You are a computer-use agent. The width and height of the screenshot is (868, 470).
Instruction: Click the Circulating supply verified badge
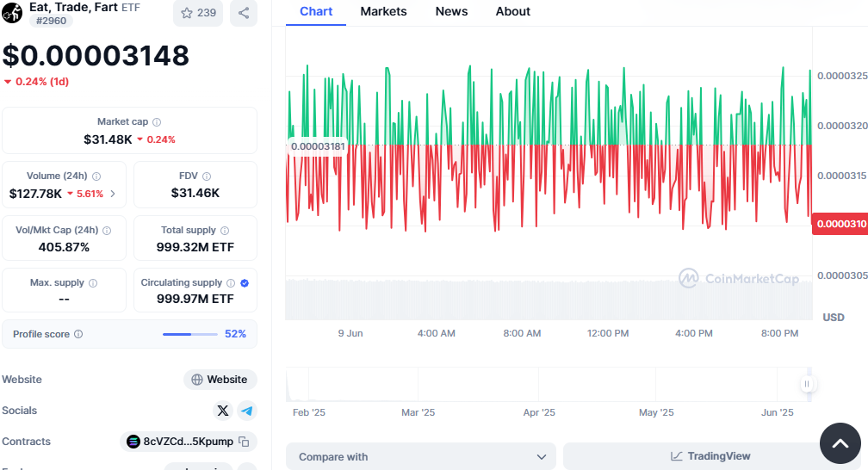pos(245,282)
